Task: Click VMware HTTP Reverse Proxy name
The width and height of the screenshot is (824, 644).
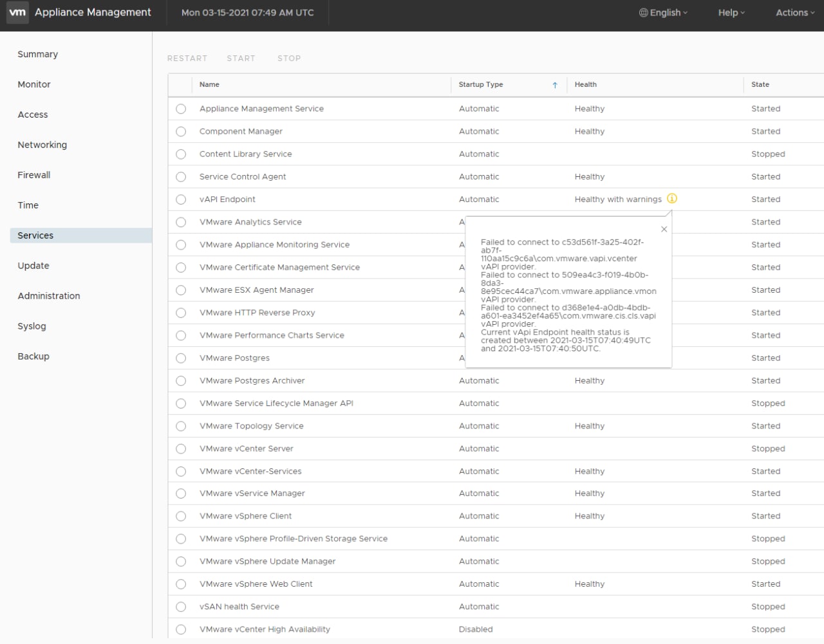Action: coord(257,313)
